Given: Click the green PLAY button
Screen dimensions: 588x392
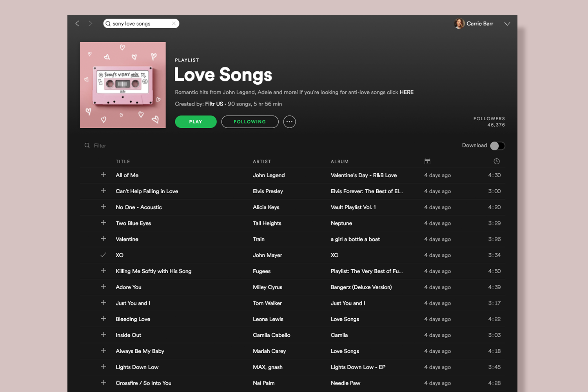Looking at the screenshot, I should click(x=196, y=122).
